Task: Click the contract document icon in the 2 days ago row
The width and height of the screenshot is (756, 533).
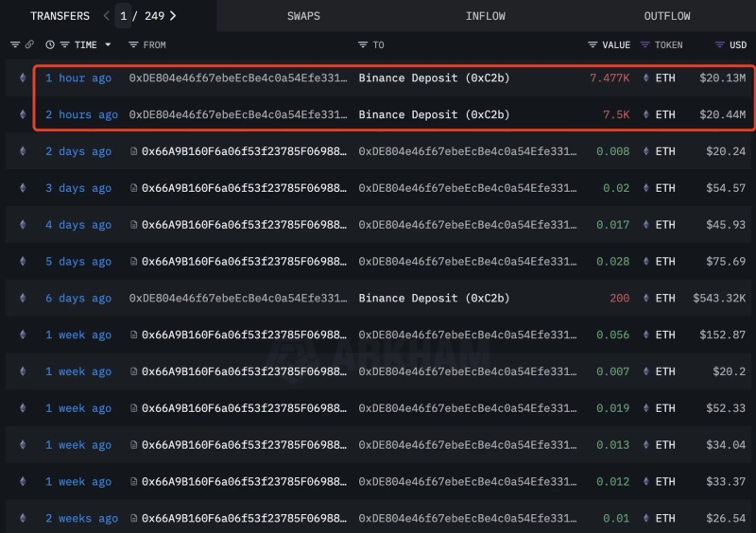Action: 134,151
